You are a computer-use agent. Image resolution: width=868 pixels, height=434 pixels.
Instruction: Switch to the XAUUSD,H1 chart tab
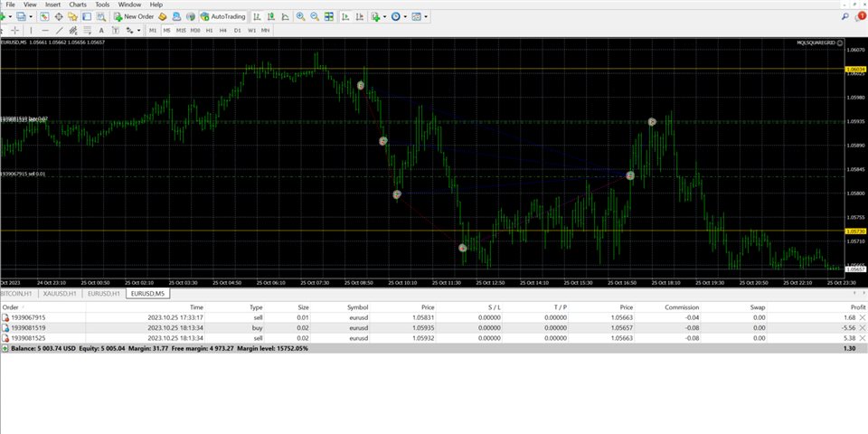pos(61,293)
